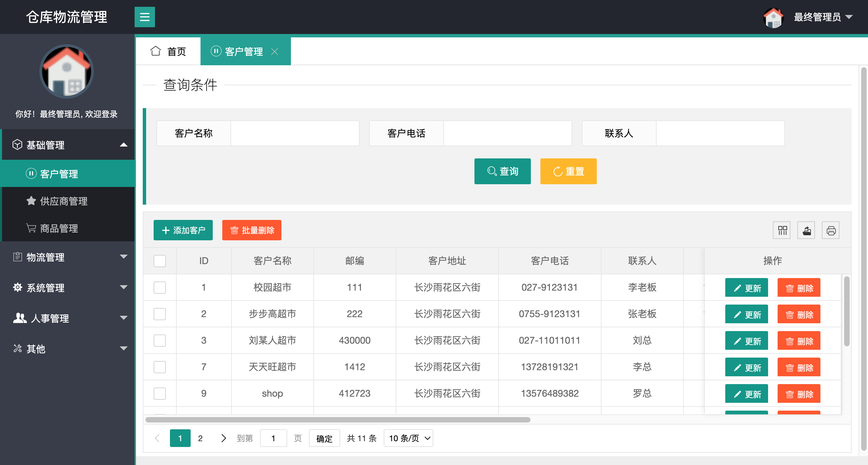Click 更新 for row shop

point(746,394)
